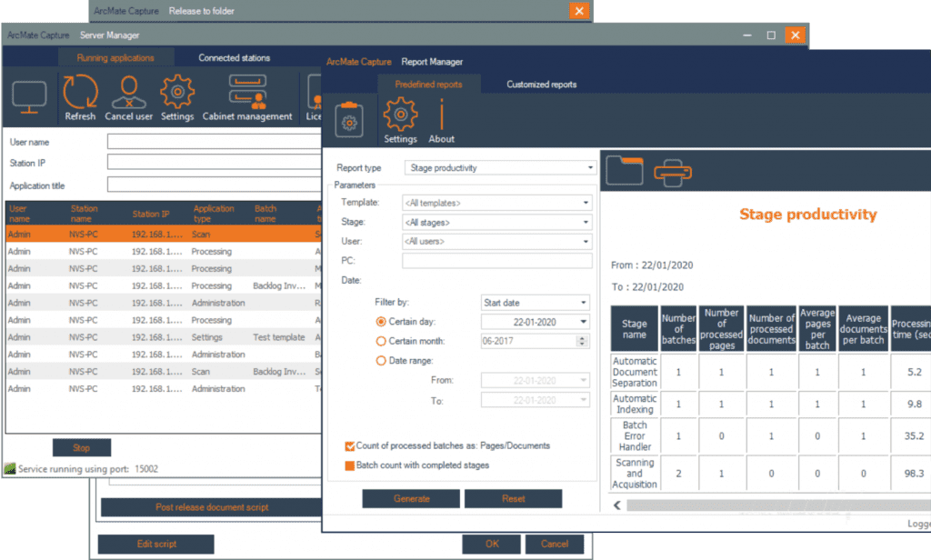Switch to Customized reports tab
This screenshot has width=931, height=560.
541,85
